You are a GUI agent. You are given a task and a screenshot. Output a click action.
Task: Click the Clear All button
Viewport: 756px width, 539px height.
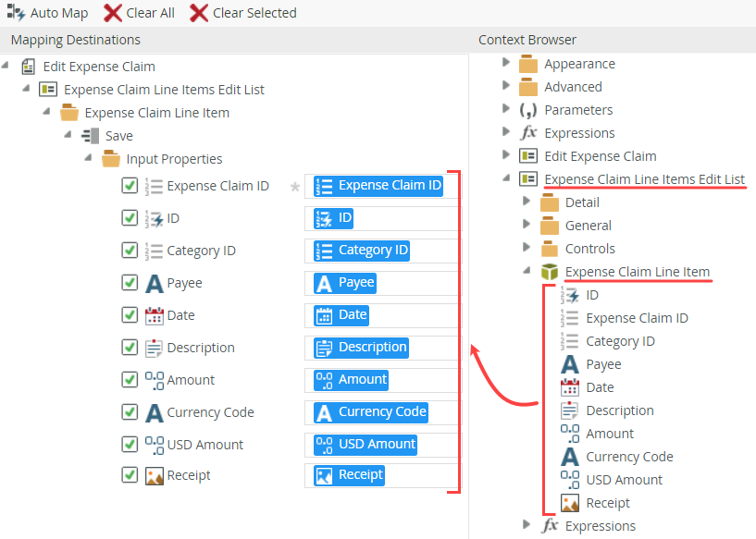pyautogui.click(x=140, y=13)
